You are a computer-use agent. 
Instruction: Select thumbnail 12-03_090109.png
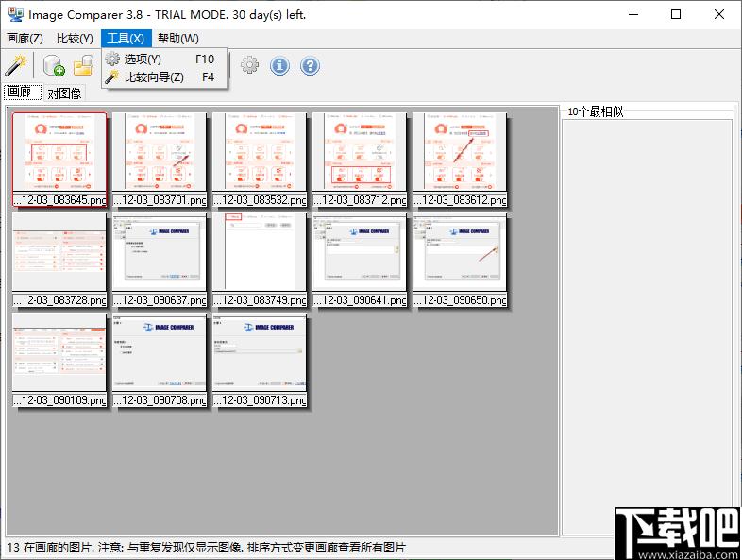coord(59,353)
